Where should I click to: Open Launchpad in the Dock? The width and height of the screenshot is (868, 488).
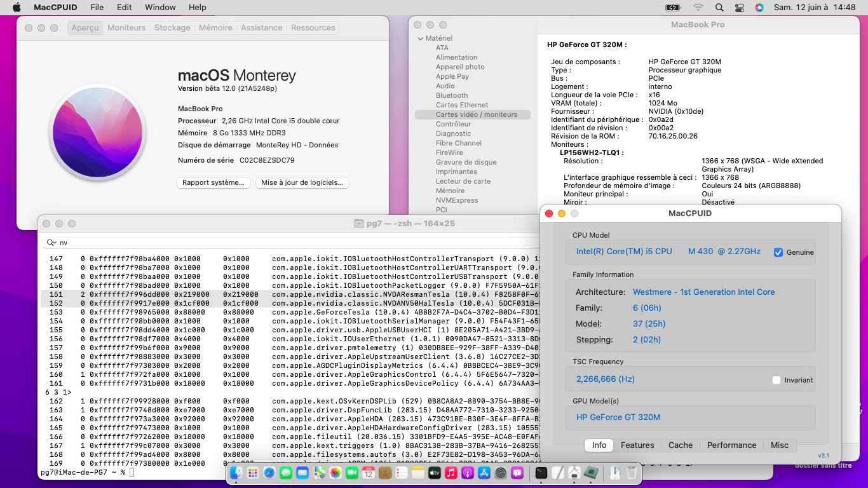tap(253, 473)
